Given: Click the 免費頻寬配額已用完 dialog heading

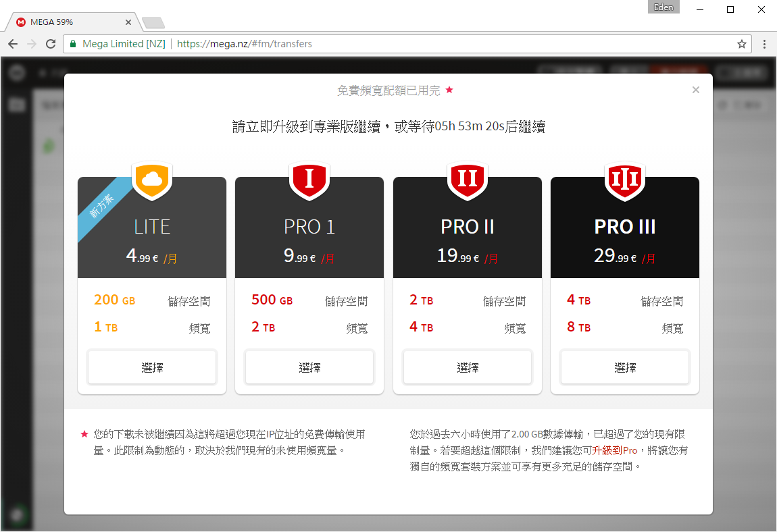Looking at the screenshot, I should (x=388, y=90).
